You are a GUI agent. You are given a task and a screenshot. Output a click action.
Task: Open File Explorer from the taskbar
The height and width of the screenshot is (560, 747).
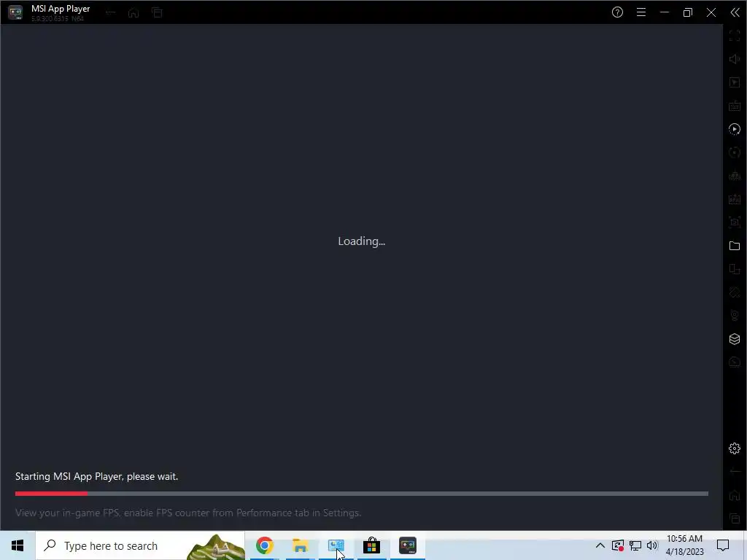pyautogui.click(x=300, y=545)
